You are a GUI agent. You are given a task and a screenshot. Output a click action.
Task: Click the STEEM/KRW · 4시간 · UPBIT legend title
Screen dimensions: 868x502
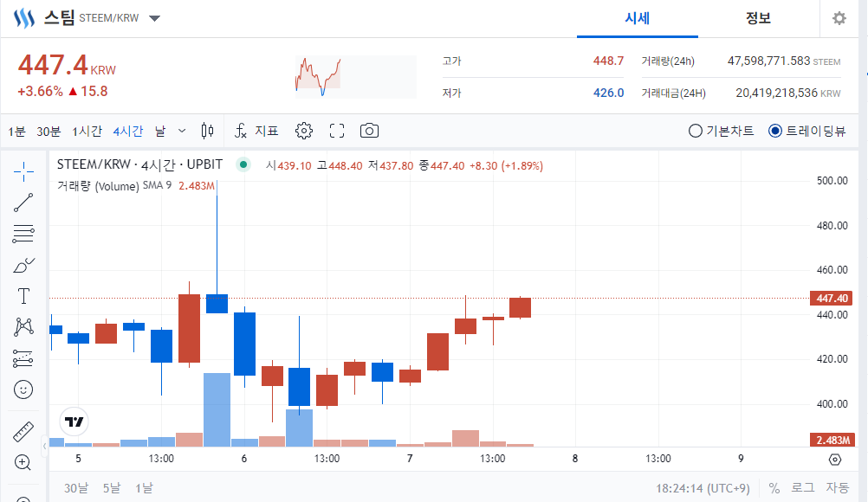click(x=139, y=164)
